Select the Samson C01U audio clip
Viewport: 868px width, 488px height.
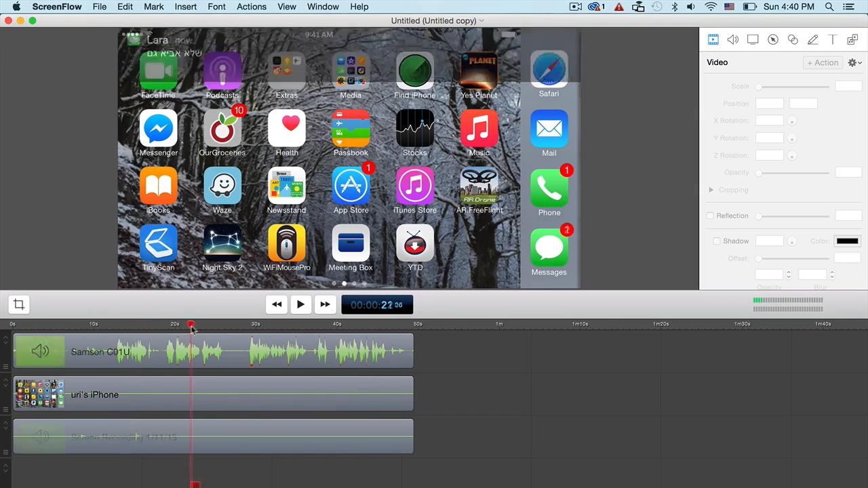[x=214, y=351]
